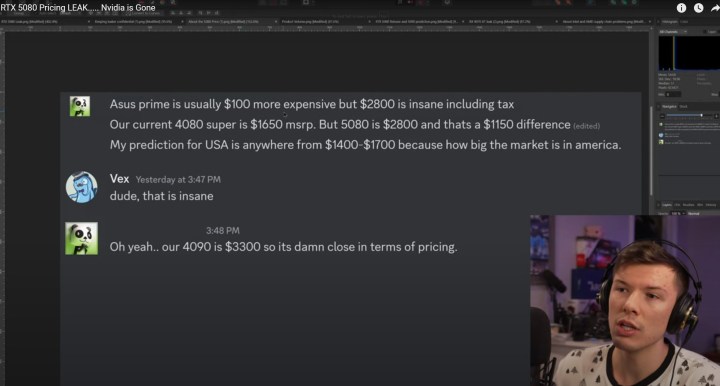Select the History panel tab
The width and height of the screenshot is (720, 386).
tap(711, 205)
